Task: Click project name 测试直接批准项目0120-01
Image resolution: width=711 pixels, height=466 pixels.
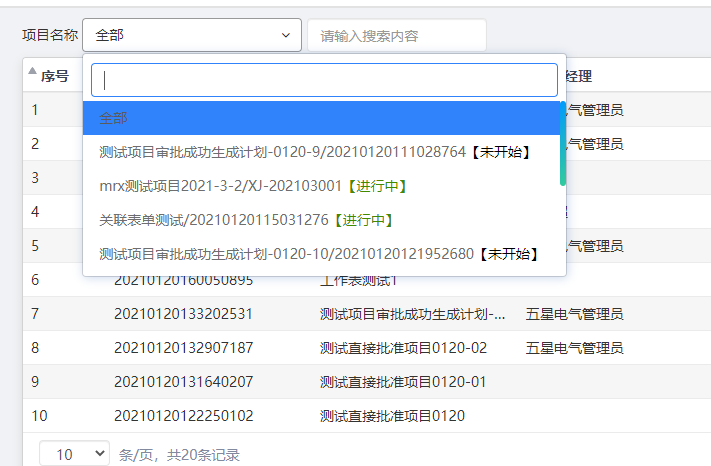Action: pos(403,382)
